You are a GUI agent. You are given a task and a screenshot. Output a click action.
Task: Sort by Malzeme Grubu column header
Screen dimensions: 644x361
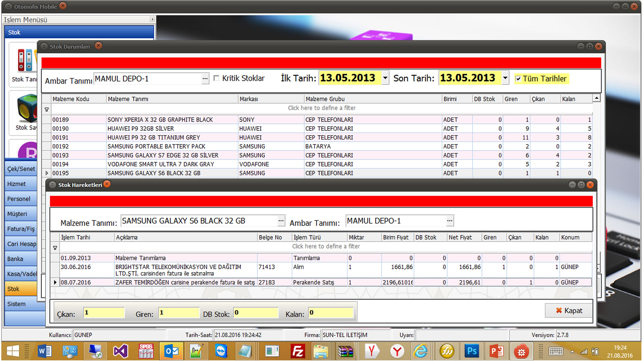click(373, 99)
